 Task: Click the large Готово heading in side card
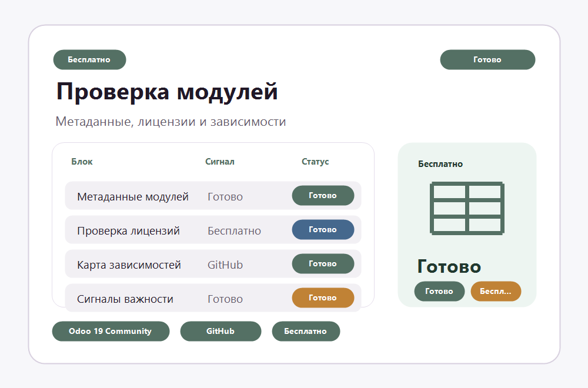coord(449,266)
